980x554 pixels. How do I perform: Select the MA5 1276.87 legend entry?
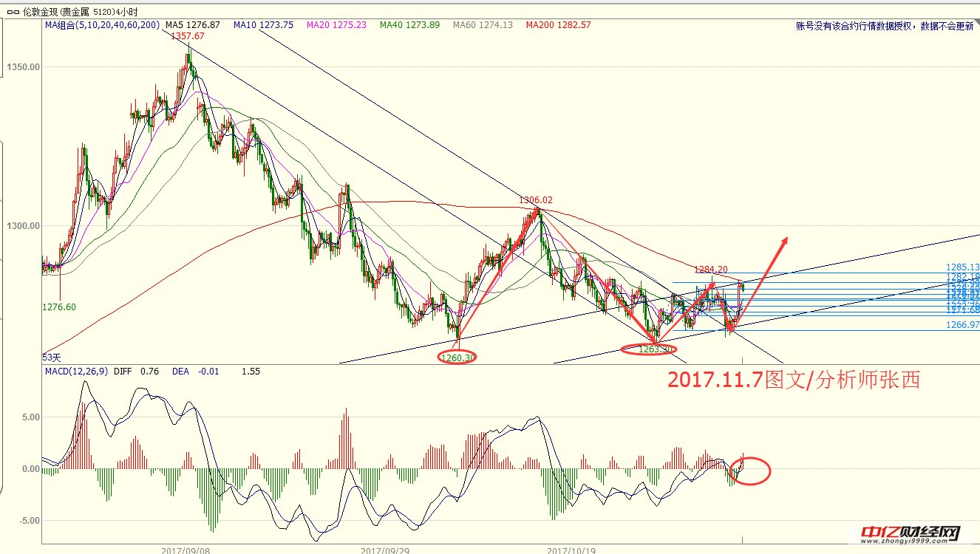pyautogui.click(x=193, y=25)
